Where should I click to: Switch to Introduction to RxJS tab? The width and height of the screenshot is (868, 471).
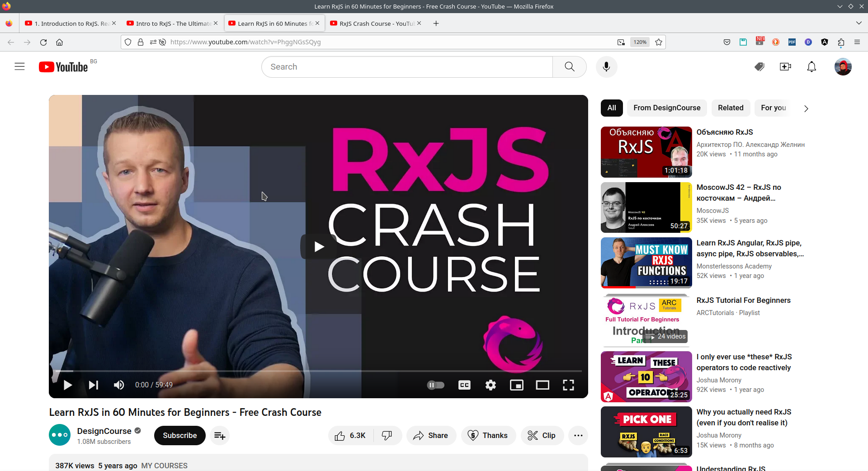[x=71, y=24]
